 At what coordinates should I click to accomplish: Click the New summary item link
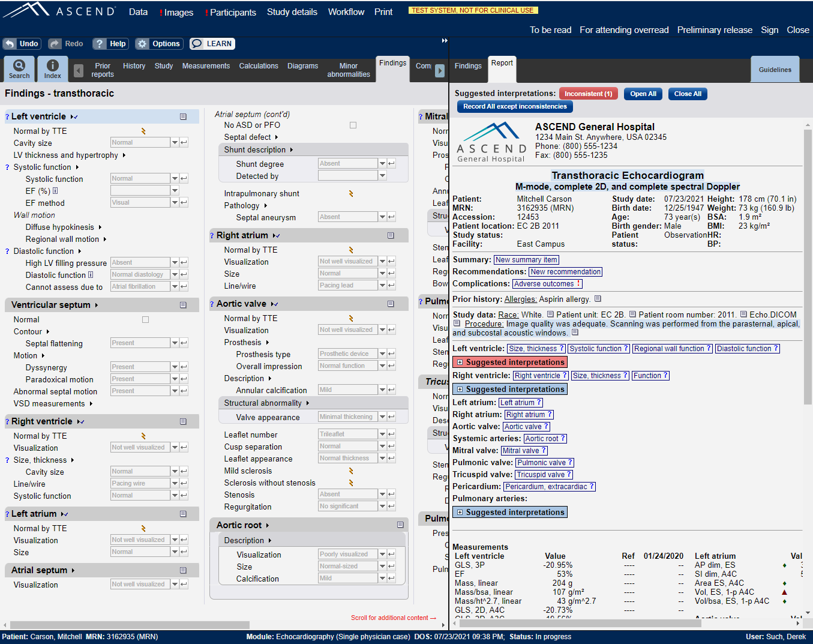coord(526,260)
